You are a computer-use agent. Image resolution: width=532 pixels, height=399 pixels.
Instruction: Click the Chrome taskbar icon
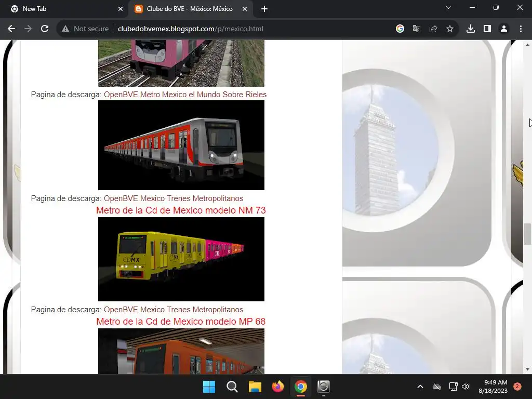coord(301,387)
